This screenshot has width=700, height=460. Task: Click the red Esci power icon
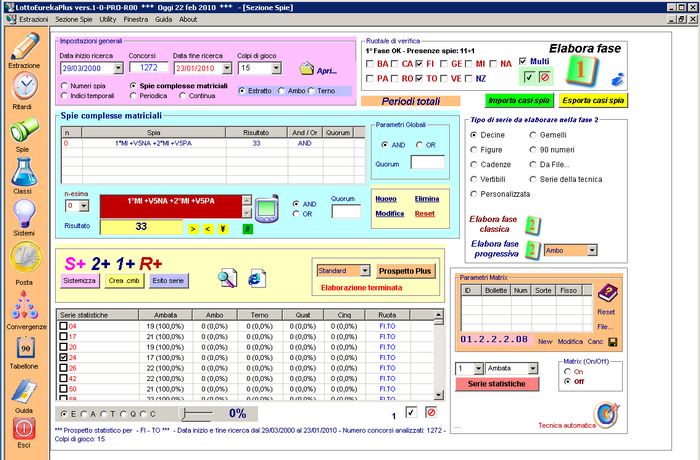[x=24, y=429]
